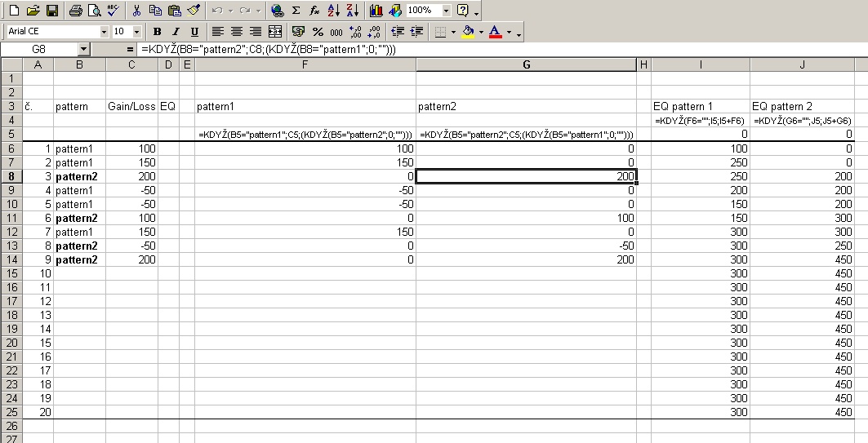Open the font size dropdown
This screenshot has height=443, width=868.
[136, 32]
